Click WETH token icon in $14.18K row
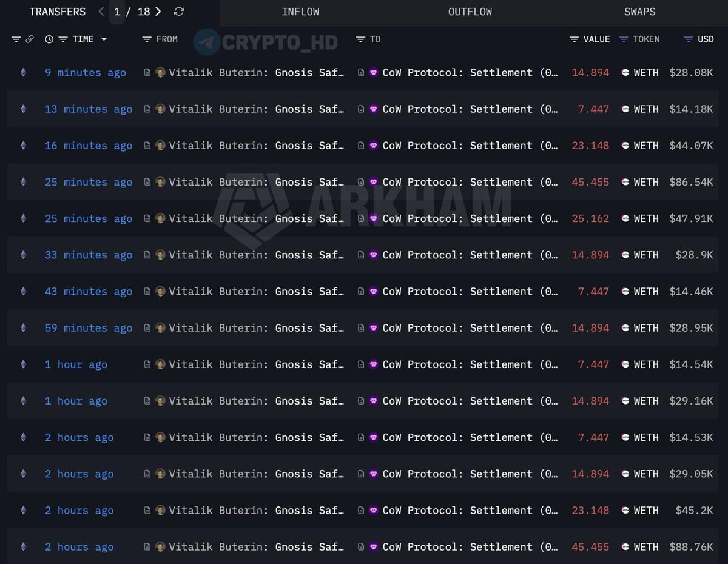This screenshot has height=564, width=728. tap(625, 109)
